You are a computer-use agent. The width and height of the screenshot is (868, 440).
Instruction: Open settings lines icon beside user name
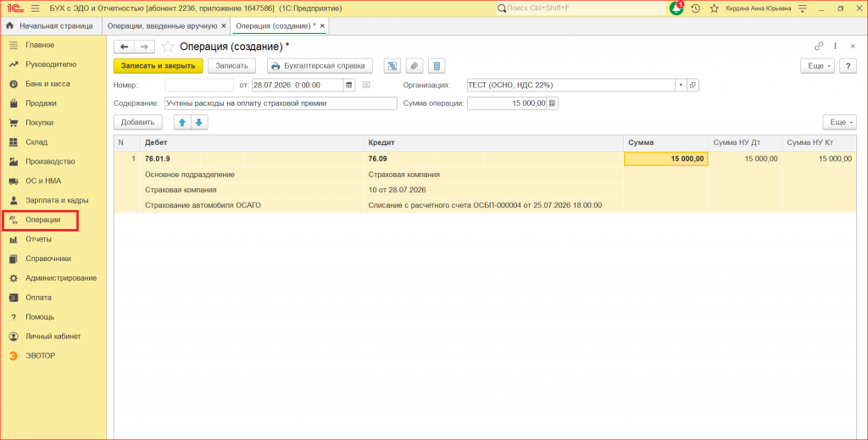click(x=802, y=8)
